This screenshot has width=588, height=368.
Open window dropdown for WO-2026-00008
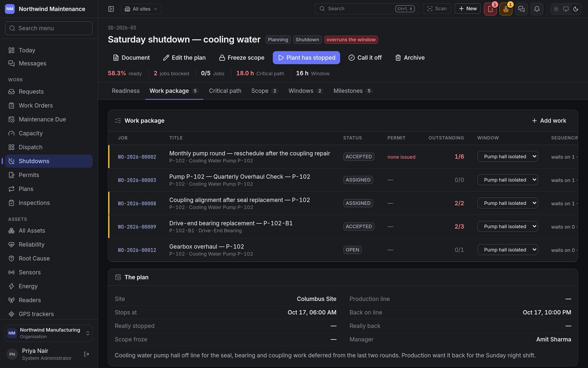coord(508,203)
